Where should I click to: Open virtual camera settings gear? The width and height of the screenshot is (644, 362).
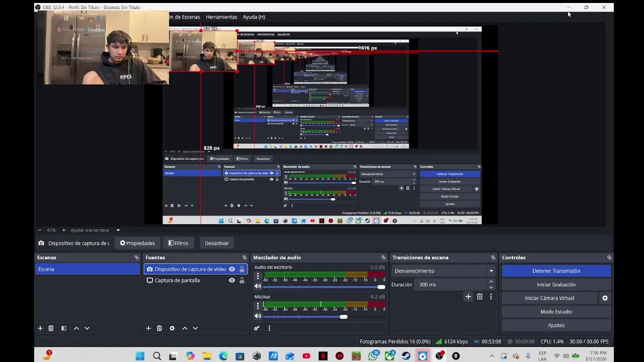click(605, 298)
